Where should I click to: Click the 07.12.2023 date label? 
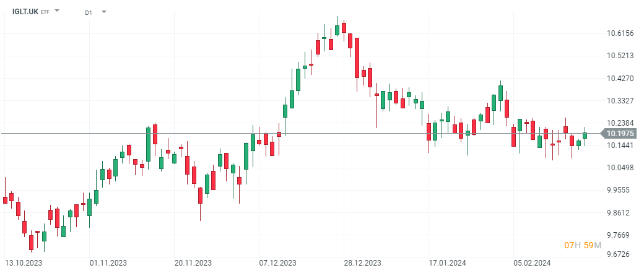276,262
